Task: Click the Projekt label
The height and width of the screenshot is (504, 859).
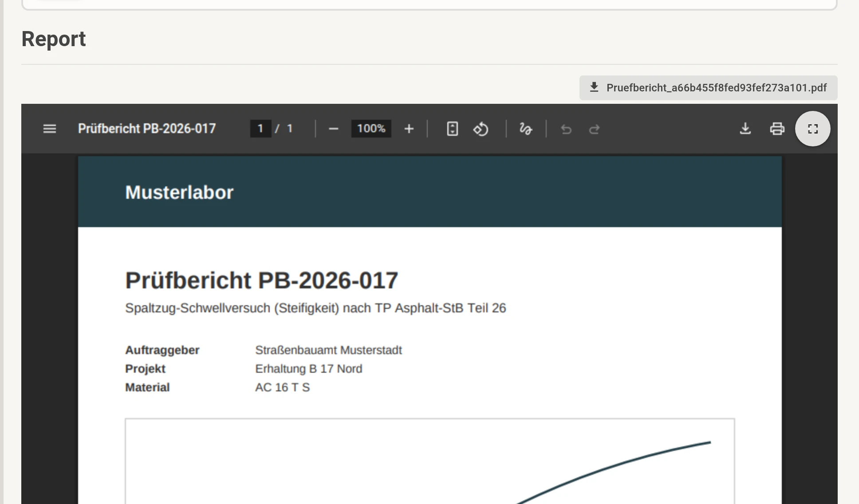Action: click(x=145, y=369)
